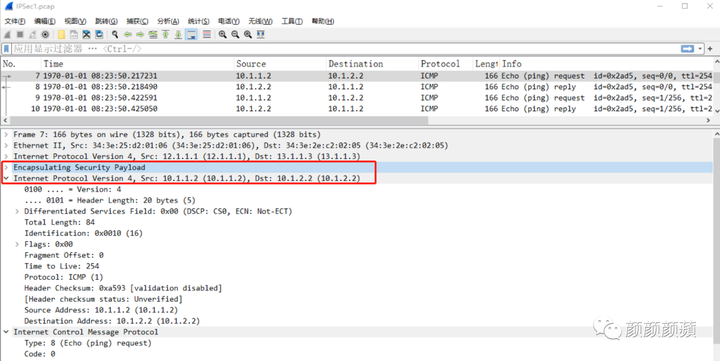The image size is (720, 361).
Task: Toggle packet list colorize rules
Action: 207,34
